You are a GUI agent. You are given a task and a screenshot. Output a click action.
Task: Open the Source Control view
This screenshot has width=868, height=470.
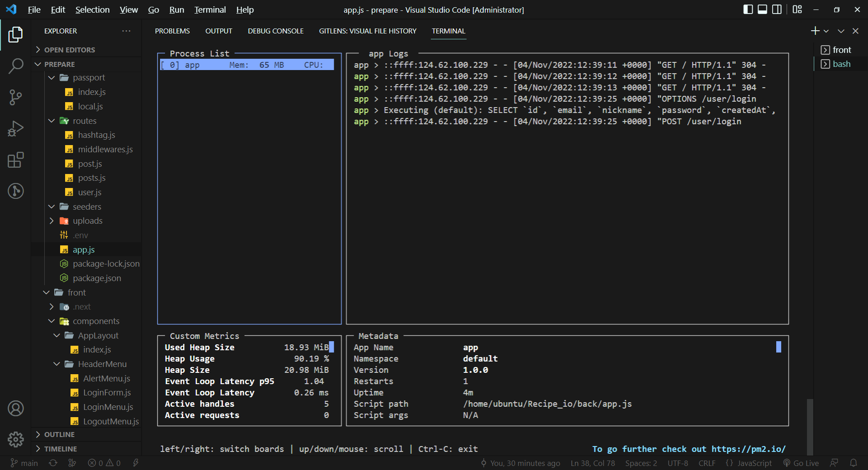(15, 97)
